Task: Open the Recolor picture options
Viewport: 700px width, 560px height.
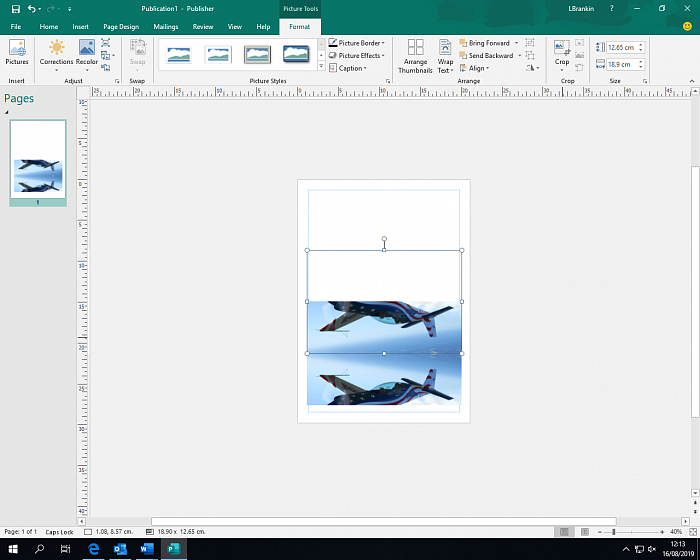Action: pos(87,53)
